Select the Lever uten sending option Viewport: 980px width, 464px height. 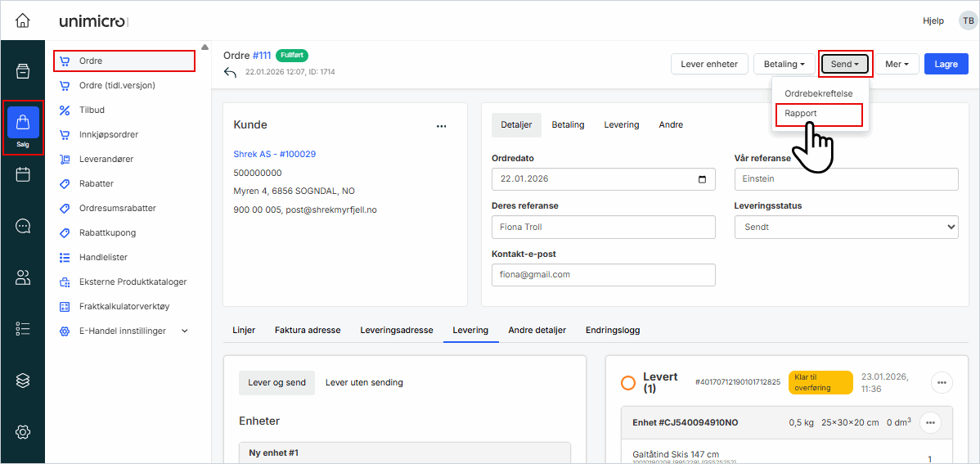[364, 382]
